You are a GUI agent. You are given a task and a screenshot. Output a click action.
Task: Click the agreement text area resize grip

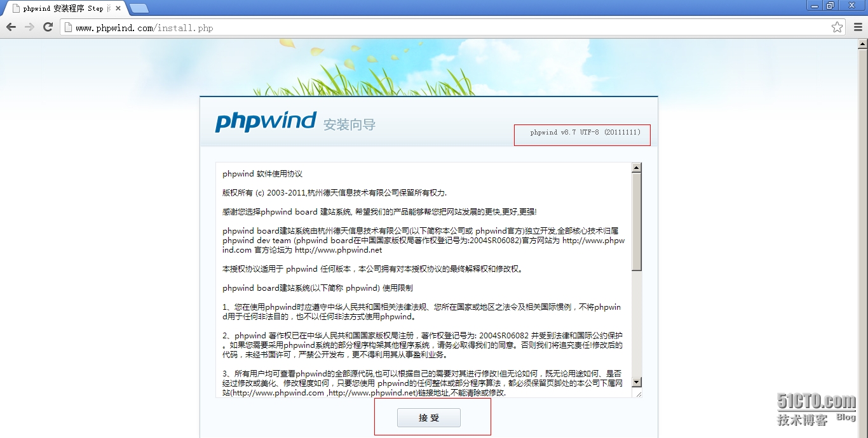click(x=638, y=394)
